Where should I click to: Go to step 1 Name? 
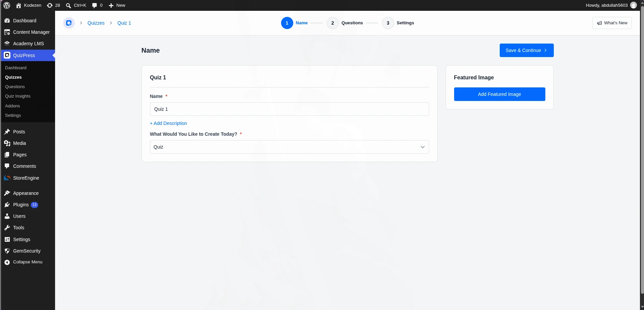tap(294, 23)
